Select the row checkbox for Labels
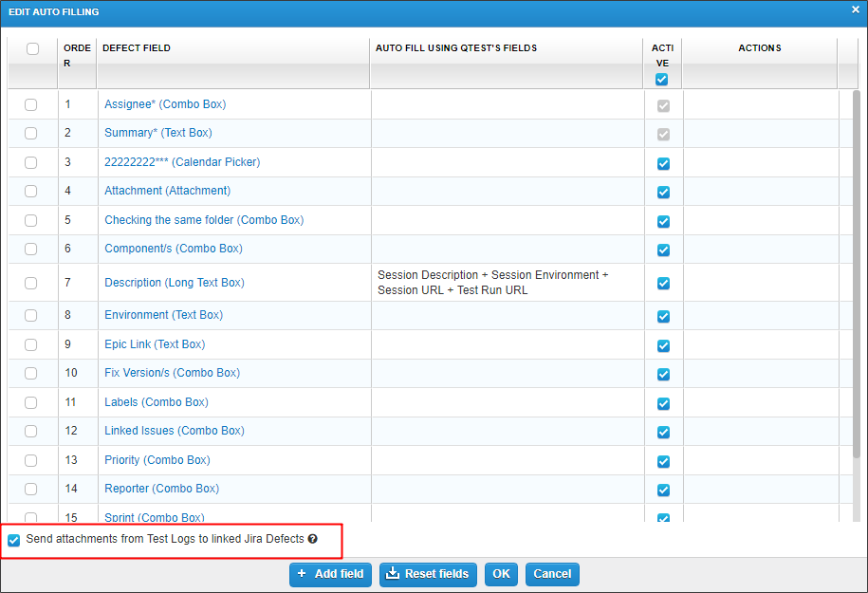 point(31,402)
